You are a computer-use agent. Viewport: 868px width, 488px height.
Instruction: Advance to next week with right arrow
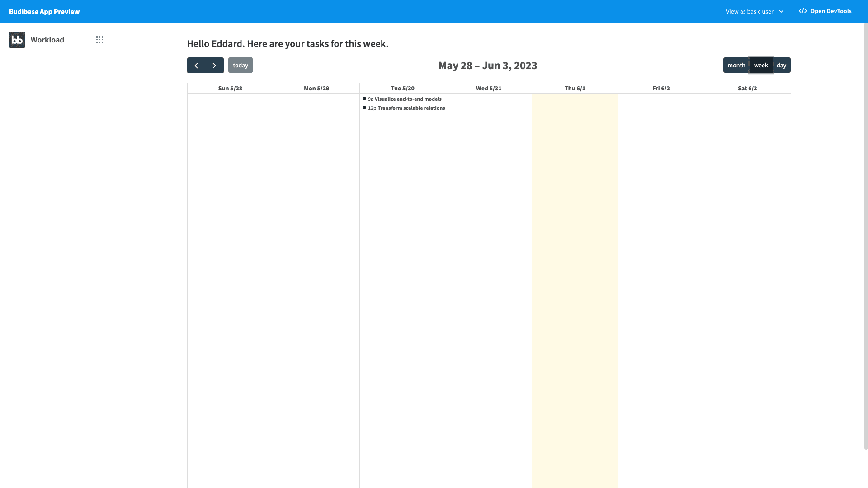(x=214, y=66)
